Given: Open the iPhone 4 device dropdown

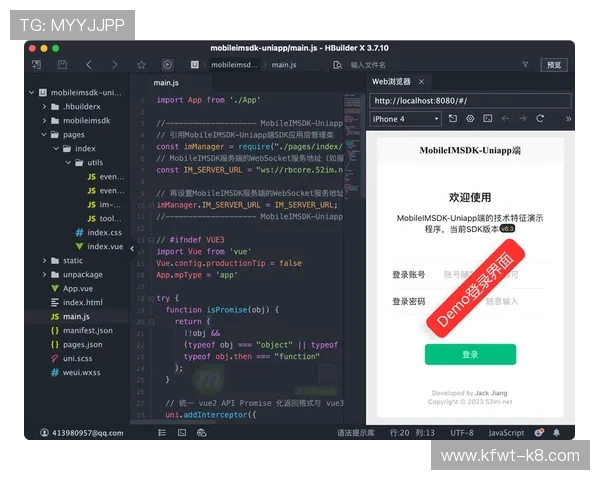Looking at the screenshot, I should 405,119.
